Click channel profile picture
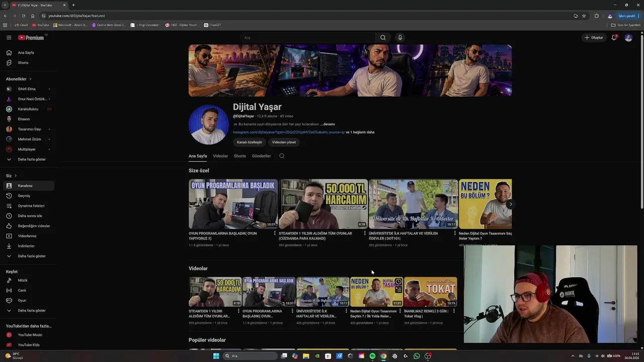644x362 pixels. [209, 125]
